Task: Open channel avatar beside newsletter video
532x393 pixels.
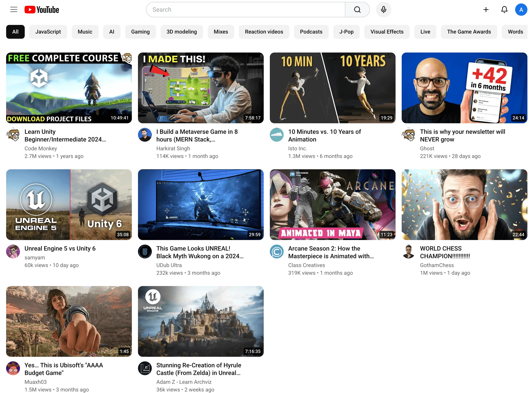Action: pos(408,135)
